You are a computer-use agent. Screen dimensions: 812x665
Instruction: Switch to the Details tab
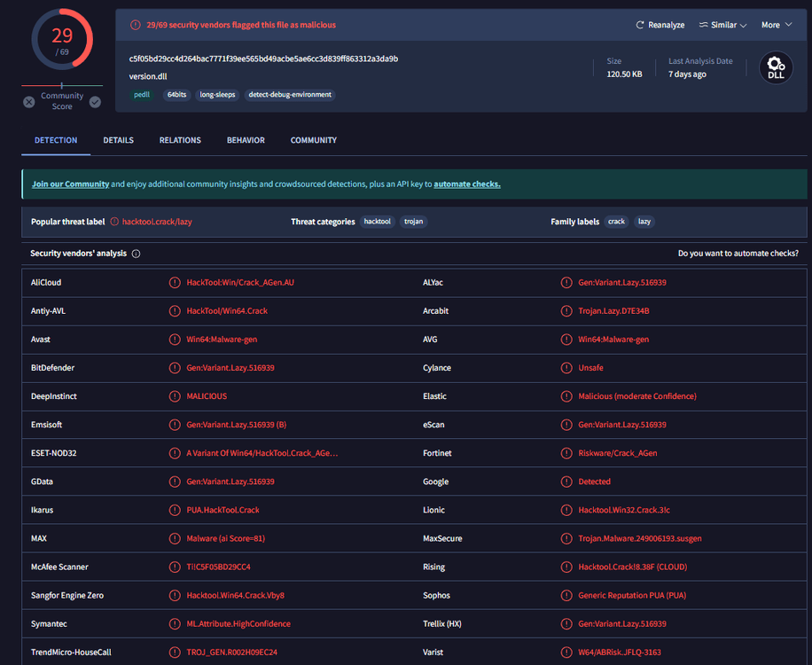(x=118, y=140)
